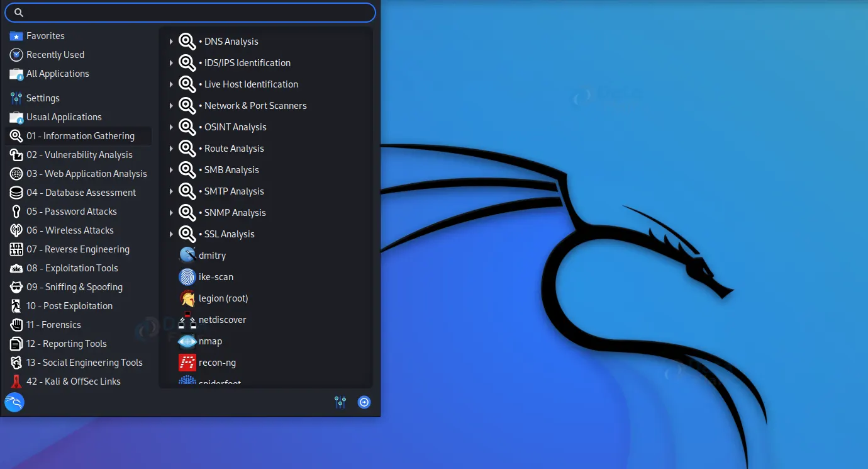
Task: Click the 09 - Sniffing & Spoofing icon
Action: tap(16, 287)
